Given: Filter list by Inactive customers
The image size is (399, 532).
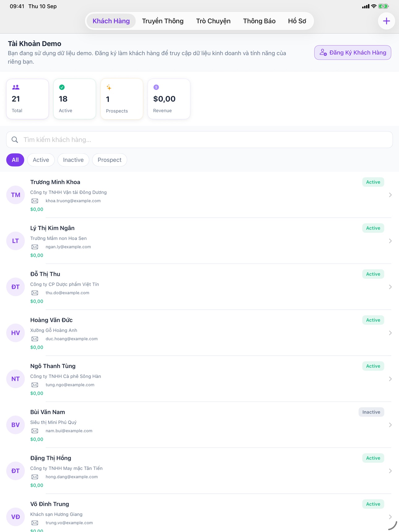Looking at the screenshot, I should click(x=73, y=160).
